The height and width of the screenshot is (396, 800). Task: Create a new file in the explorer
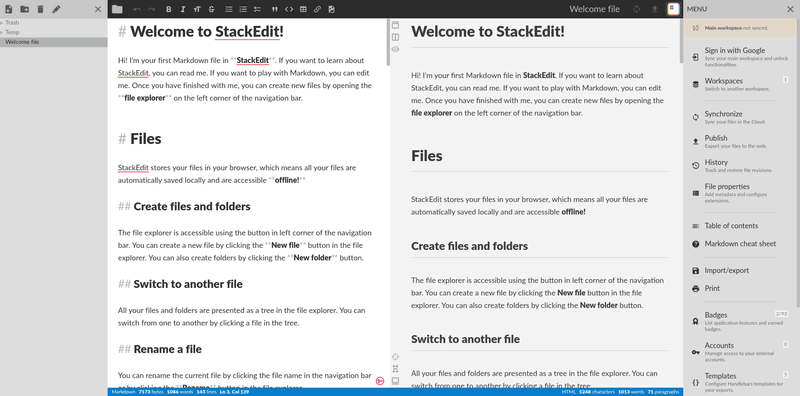(9, 9)
